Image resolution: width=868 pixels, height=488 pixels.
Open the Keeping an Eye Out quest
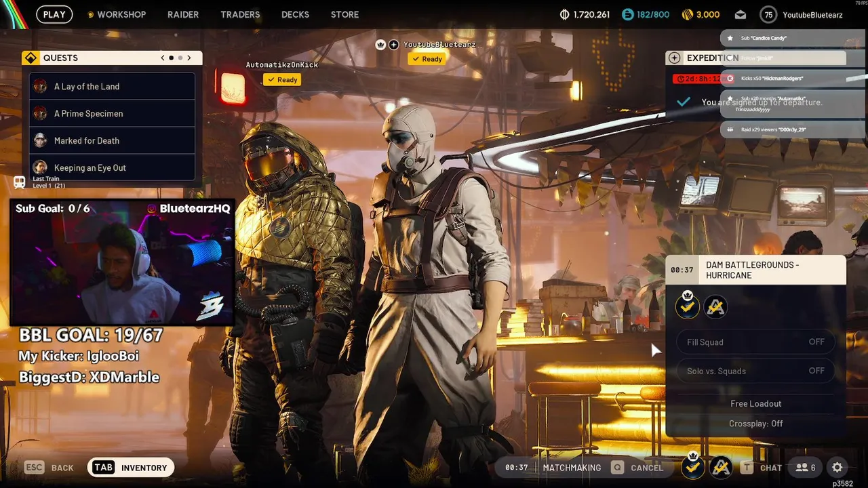(113, 167)
